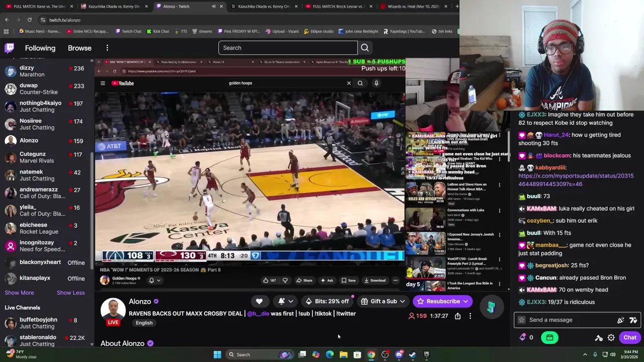Switch to Wizards vs. Heat browser tab
This screenshot has width=644, height=362.
pos(414,7)
